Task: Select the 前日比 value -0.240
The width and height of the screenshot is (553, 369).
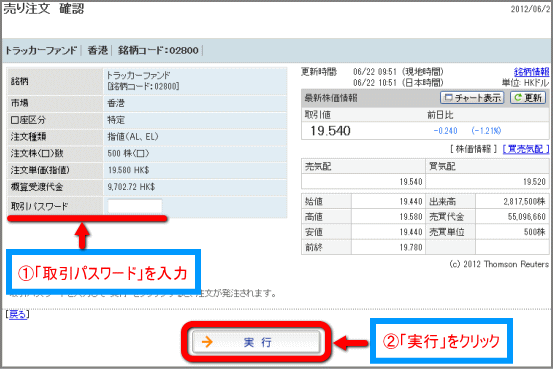Action: coord(445,131)
